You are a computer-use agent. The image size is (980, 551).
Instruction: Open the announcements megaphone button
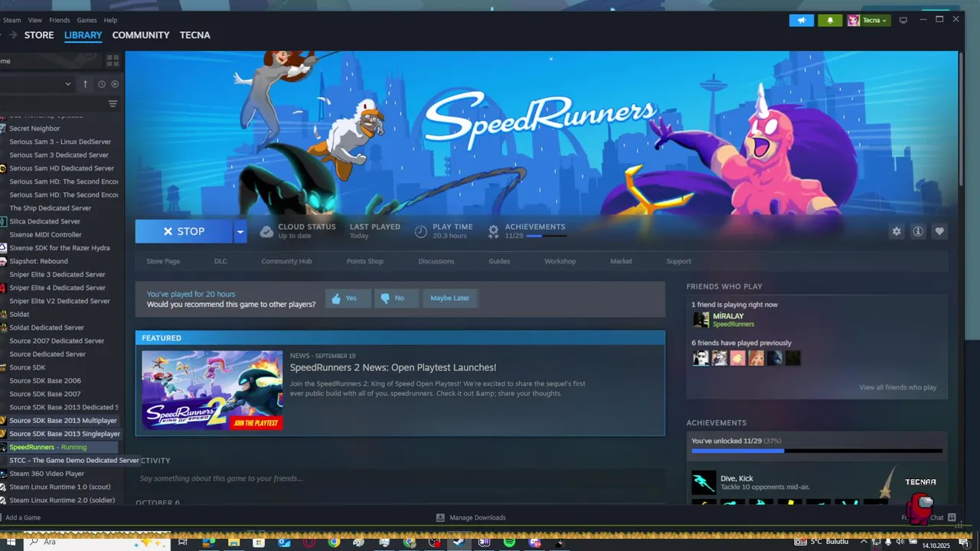pyautogui.click(x=802, y=20)
